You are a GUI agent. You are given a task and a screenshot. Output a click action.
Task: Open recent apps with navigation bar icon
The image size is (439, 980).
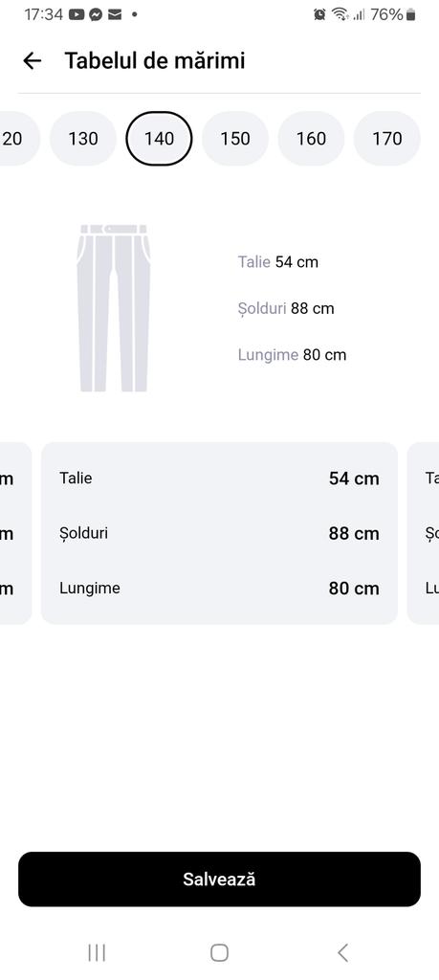point(97,952)
